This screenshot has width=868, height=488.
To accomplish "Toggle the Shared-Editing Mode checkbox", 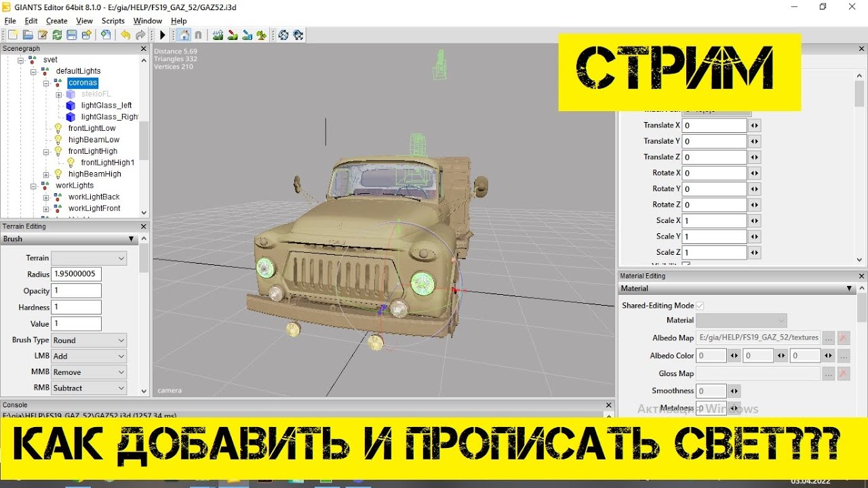I will (700, 306).
